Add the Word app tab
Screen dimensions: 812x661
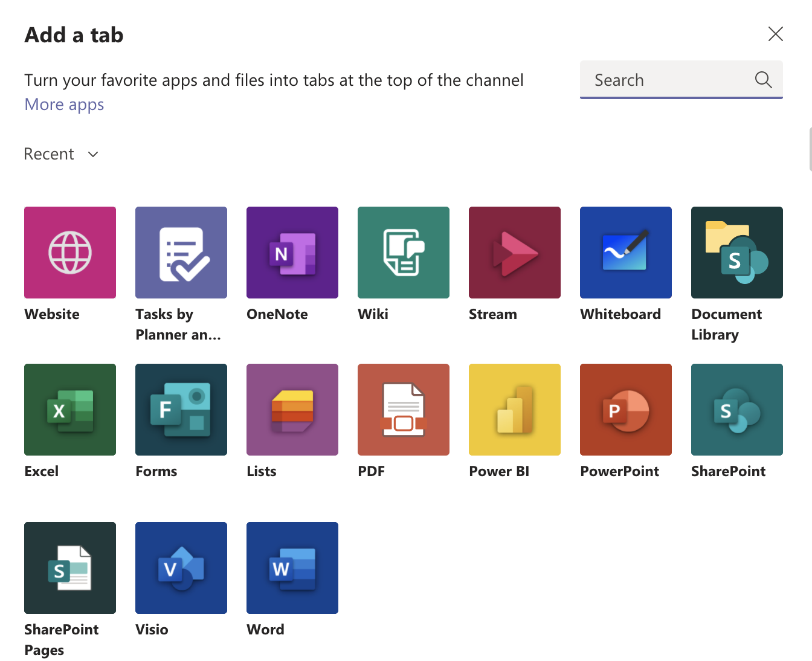point(292,568)
